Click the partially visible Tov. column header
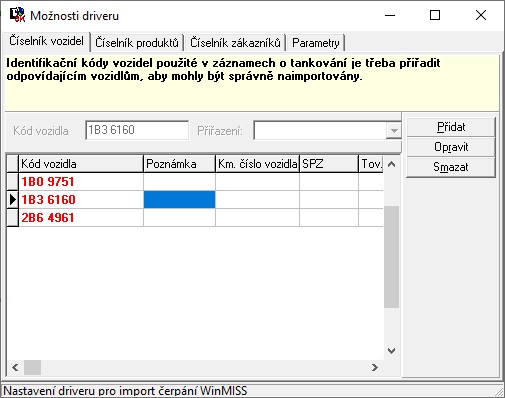The height and width of the screenshot is (398, 505). click(371, 164)
